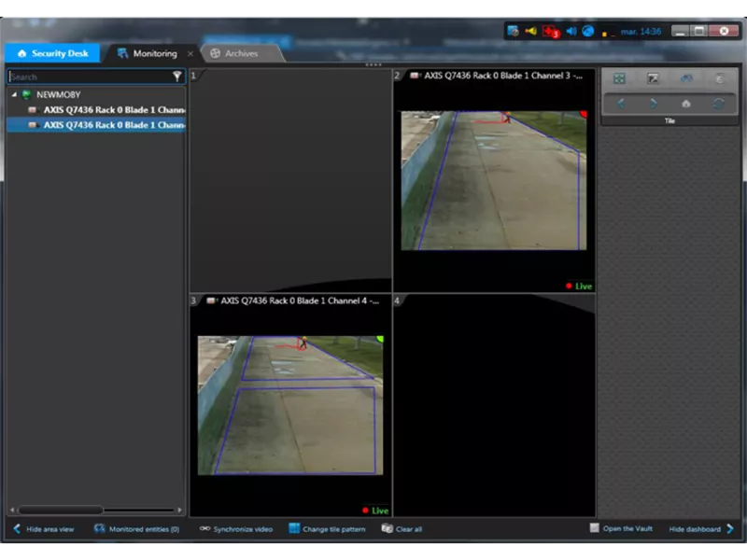The image size is (747, 560).
Task: Click the binoculars search icon in the dashboard
Action: click(x=685, y=77)
